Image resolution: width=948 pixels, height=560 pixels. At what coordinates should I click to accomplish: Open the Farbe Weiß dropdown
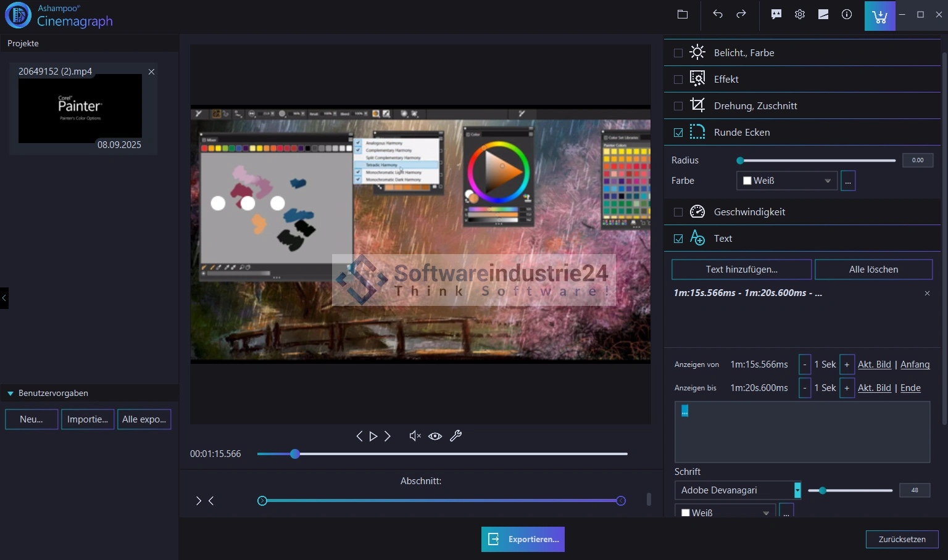point(787,181)
